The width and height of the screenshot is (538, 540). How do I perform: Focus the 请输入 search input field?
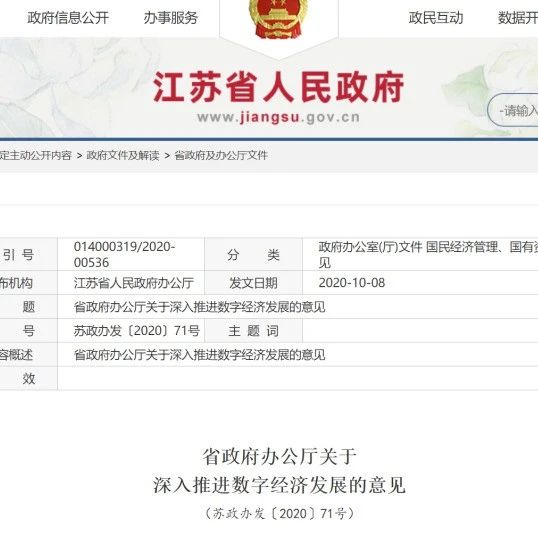(513, 111)
